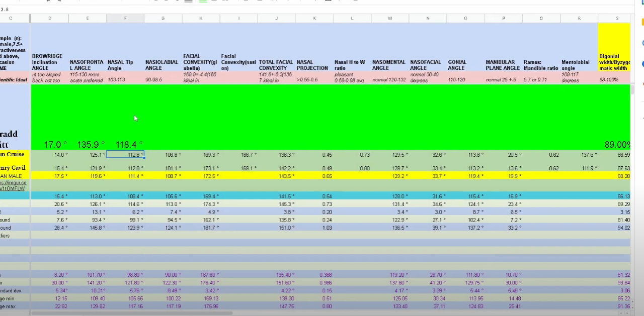644x316 pixels.
Task: Click the 89.00% cell in green row
Action: (x=614, y=117)
